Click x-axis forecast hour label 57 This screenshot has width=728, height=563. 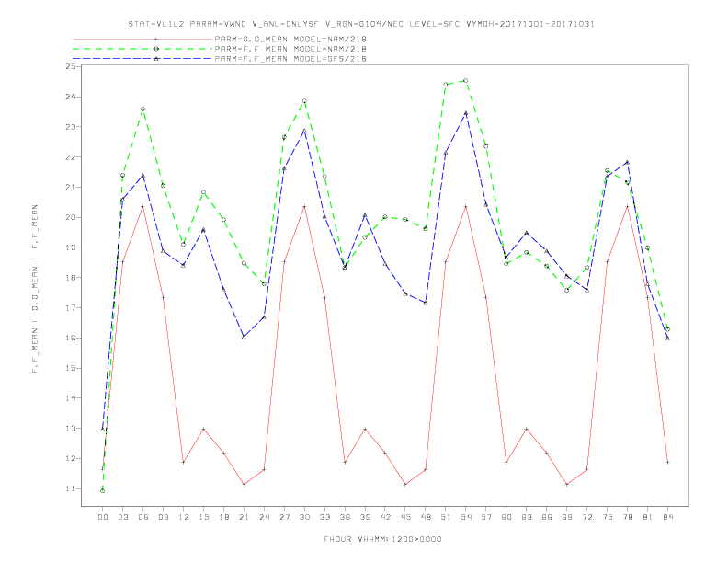(486, 517)
